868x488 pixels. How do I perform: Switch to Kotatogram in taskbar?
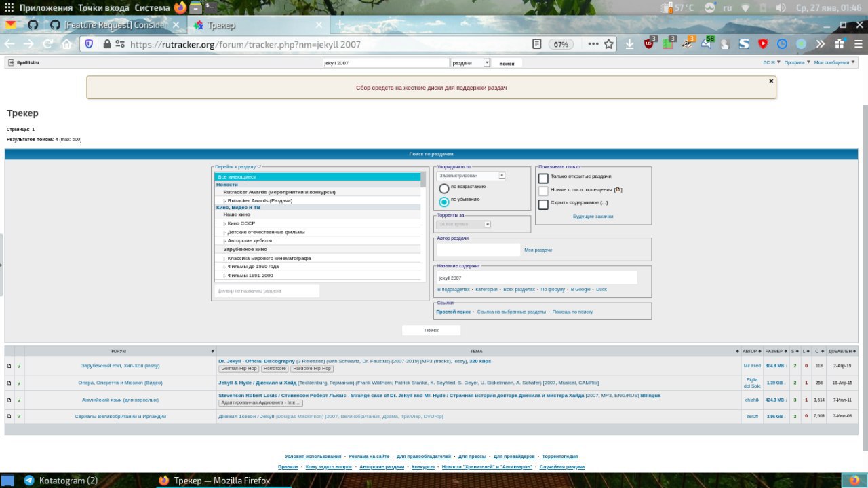61,481
